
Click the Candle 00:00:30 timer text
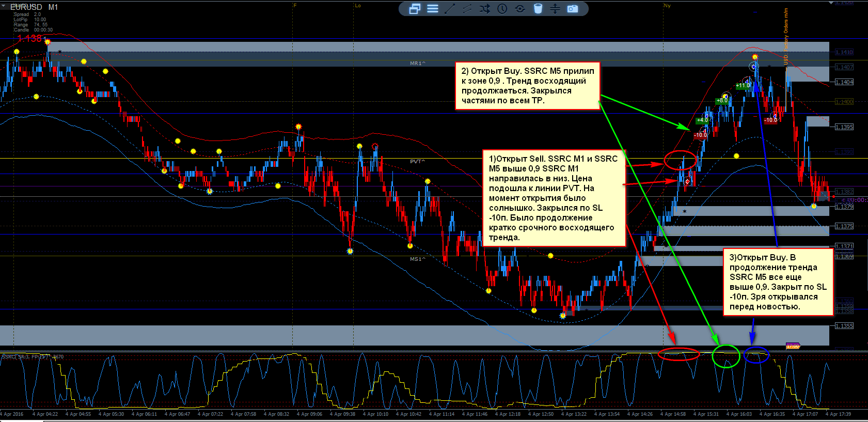coord(33,30)
